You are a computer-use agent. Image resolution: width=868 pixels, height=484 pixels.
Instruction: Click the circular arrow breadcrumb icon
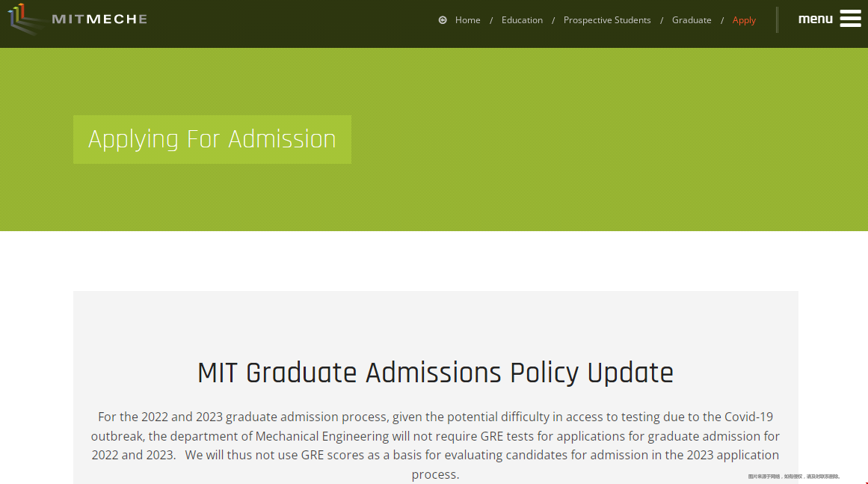tap(443, 20)
